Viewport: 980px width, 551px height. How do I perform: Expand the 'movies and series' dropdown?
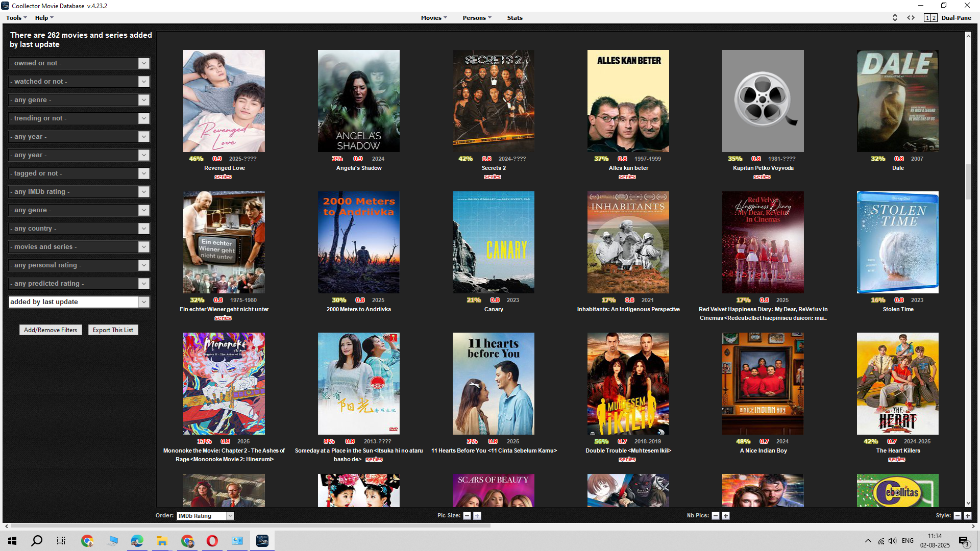coord(144,247)
